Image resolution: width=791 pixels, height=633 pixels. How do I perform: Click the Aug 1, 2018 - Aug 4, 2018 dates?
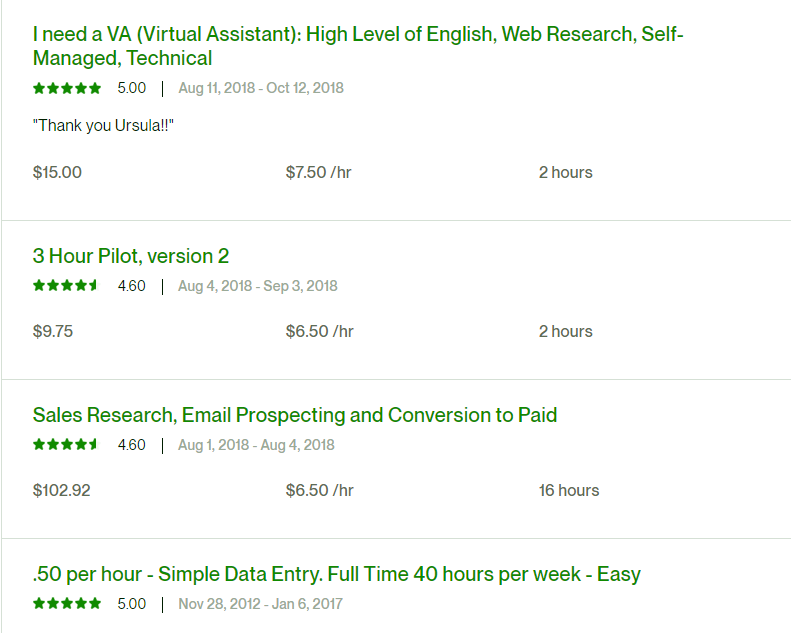click(256, 445)
